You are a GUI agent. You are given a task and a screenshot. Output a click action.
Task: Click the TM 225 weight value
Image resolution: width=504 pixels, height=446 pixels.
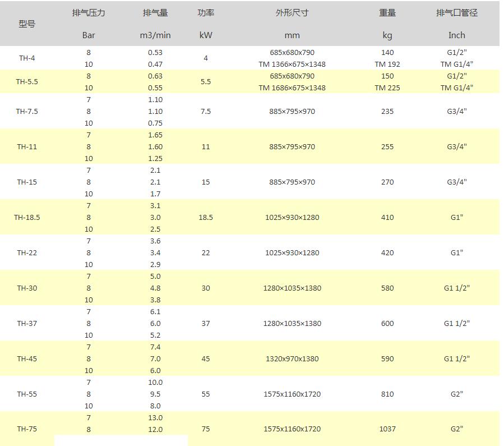pos(387,88)
